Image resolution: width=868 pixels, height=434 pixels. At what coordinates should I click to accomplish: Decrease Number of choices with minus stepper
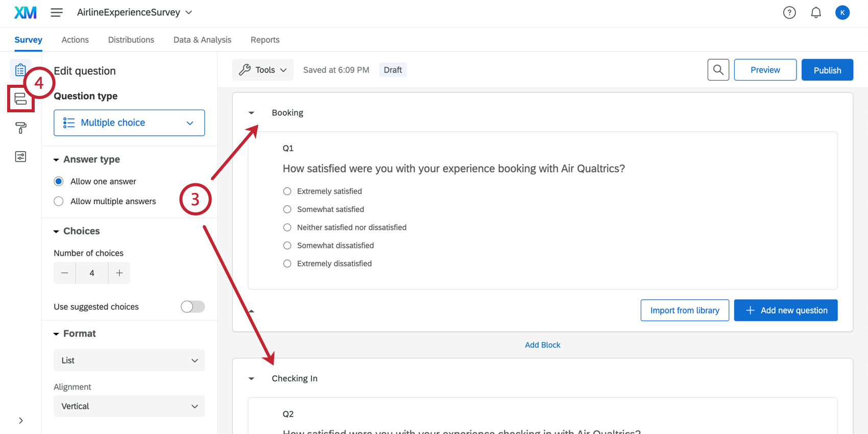pyautogui.click(x=64, y=273)
